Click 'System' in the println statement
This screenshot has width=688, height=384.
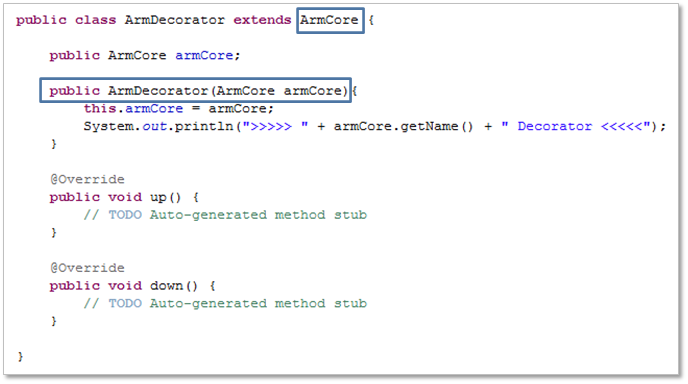point(109,126)
